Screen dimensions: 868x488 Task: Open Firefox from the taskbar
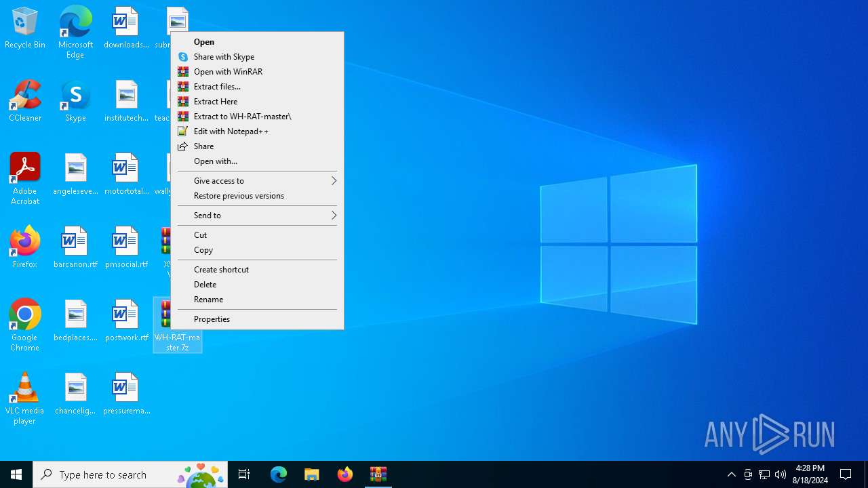click(x=345, y=474)
